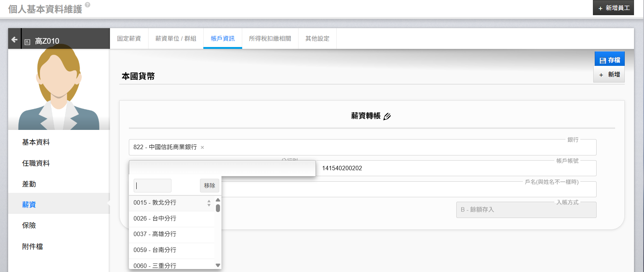Click the 新增員工 button
Image resolution: width=644 pixels, height=272 pixels.
click(613, 8)
